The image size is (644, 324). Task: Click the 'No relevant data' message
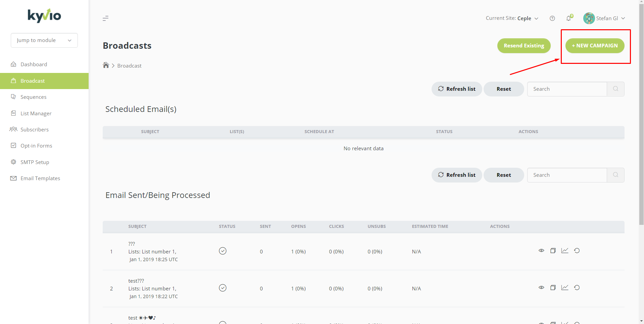pyautogui.click(x=363, y=149)
